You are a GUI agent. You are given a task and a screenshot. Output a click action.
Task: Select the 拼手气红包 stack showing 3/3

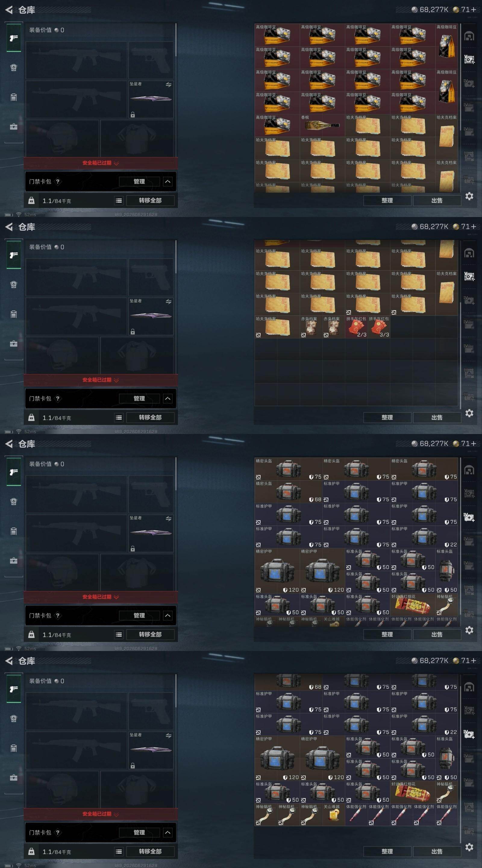tap(379, 327)
